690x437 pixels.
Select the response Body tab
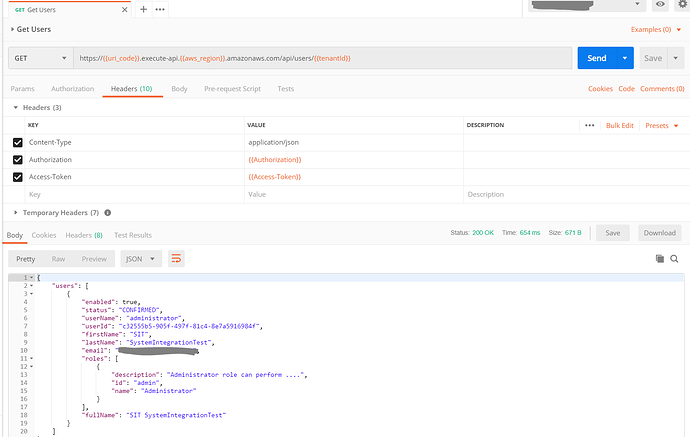[x=15, y=235]
